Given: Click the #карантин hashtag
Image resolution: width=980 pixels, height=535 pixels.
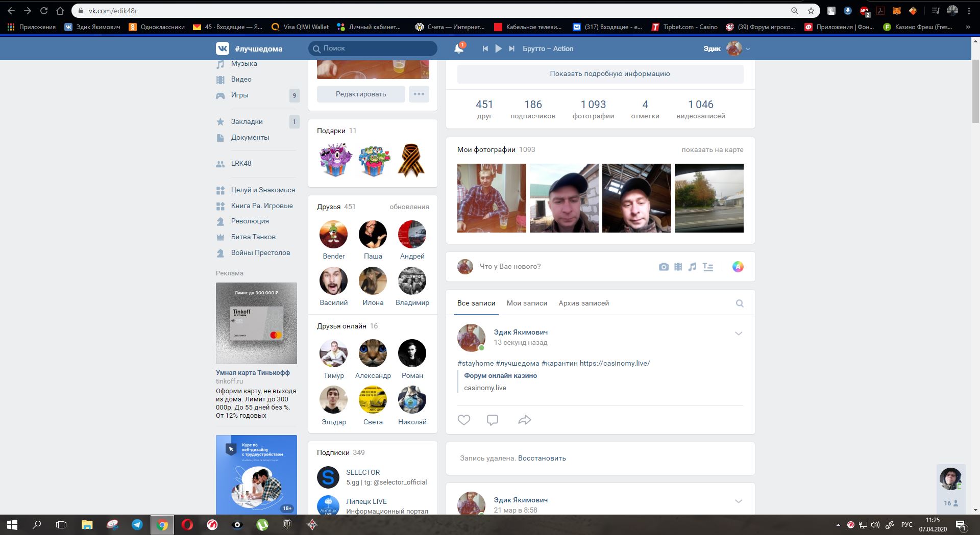Looking at the screenshot, I should [559, 364].
